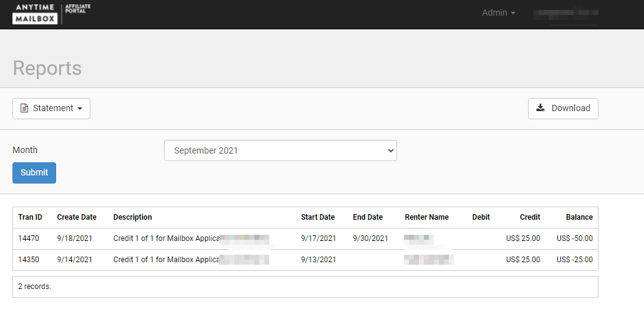The width and height of the screenshot is (644, 319).
Task: Click balance US$ -25.00
Action: (575, 260)
